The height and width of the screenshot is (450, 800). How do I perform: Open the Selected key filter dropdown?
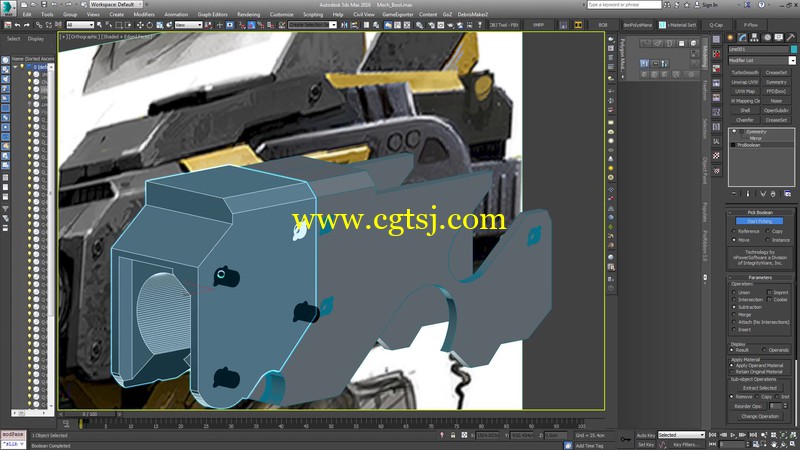click(681, 435)
